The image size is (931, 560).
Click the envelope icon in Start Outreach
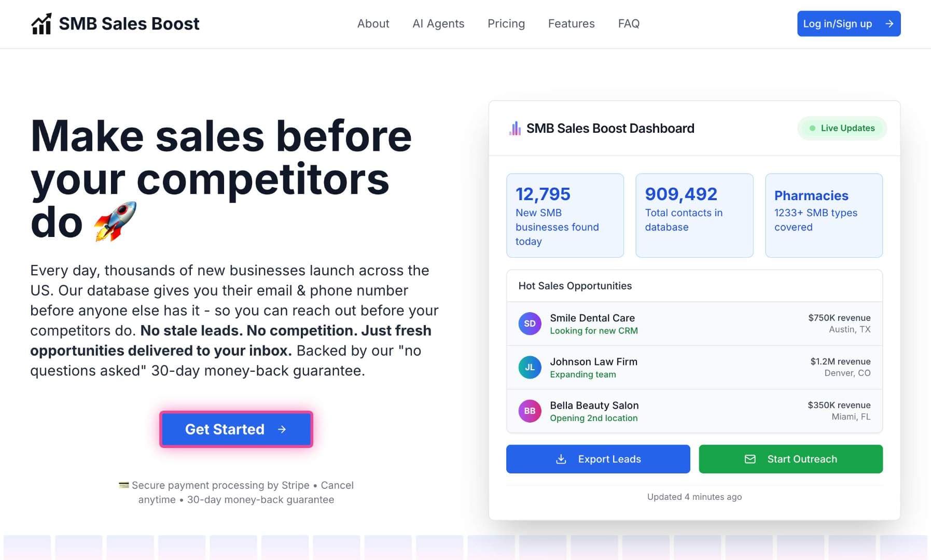pyautogui.click(x=750, y=459)
